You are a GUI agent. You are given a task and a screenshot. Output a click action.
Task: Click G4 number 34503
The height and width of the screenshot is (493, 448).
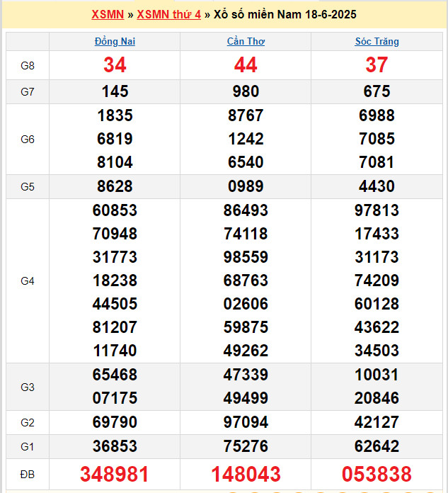point(377,351)
